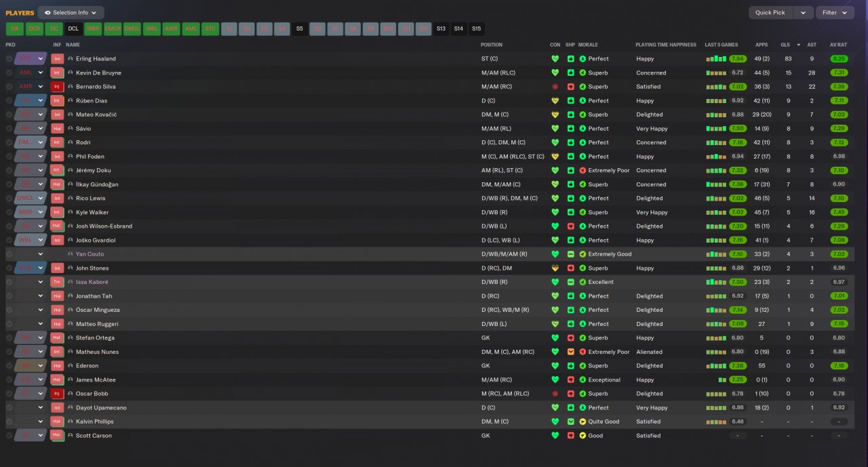The height and width of the screenshot is (467, 868).
Task: Toggle the picked checkmark for Yan Couto
Action: click(x=9, y=254)
